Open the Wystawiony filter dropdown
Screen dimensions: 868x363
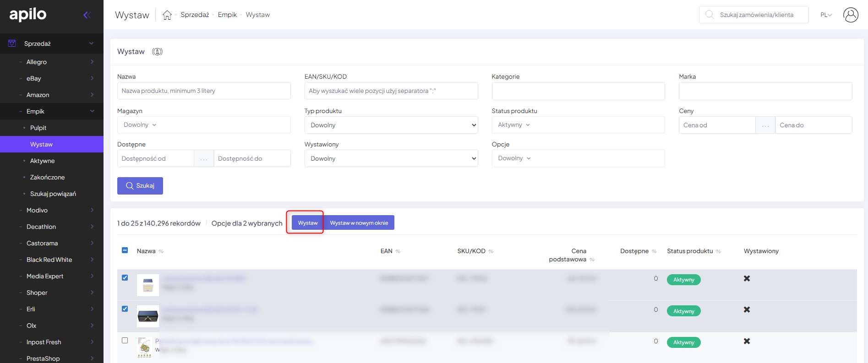(391, 158)
